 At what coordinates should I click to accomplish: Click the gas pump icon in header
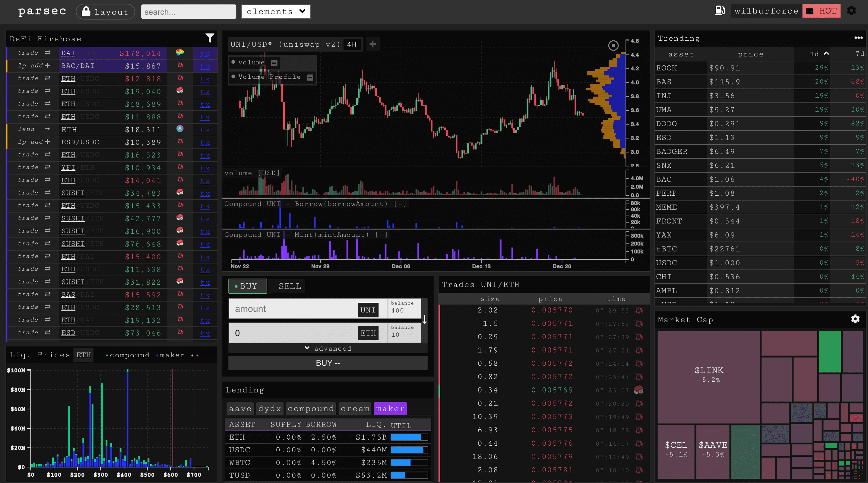(720, 11)
